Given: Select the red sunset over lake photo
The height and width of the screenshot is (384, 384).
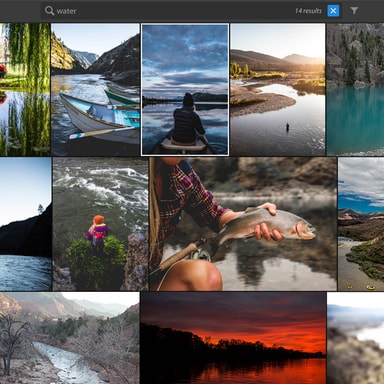Looking at the screenshot, I should (x=233, y=338).
